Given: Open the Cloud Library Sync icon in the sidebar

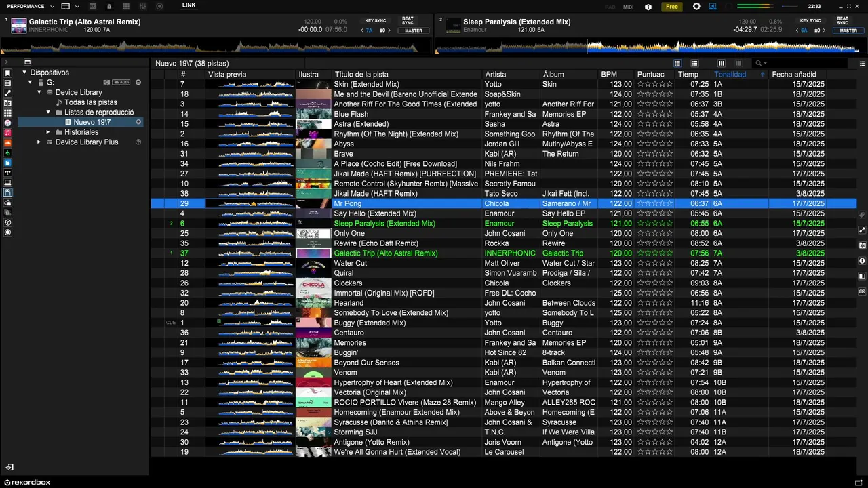Looking at the screenshot, I should click(7, 203).
